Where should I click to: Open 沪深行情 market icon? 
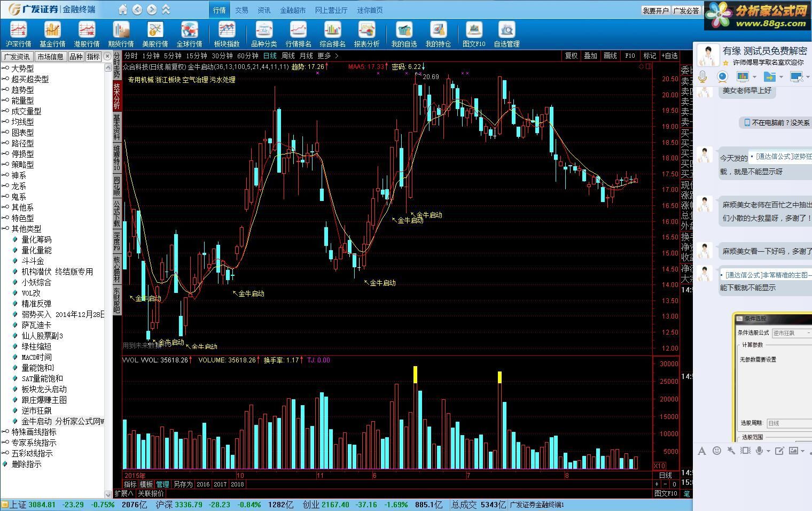[18, 35]
